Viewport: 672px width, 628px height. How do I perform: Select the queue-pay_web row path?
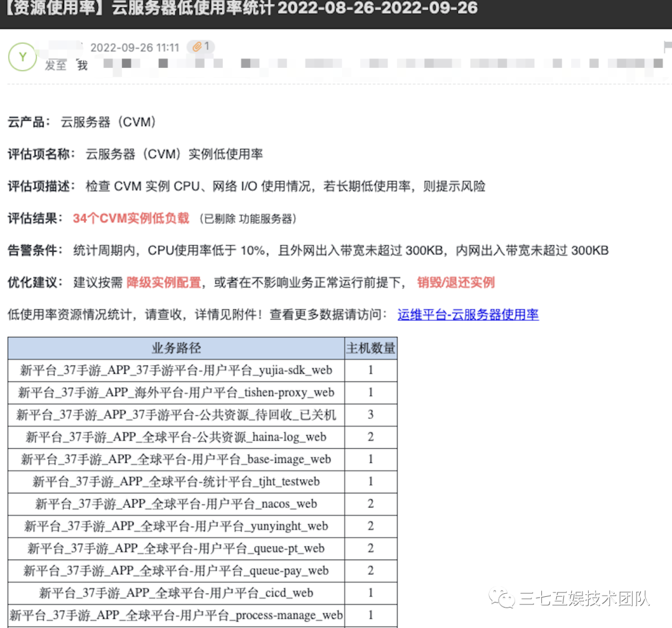[x=176, y=571]
